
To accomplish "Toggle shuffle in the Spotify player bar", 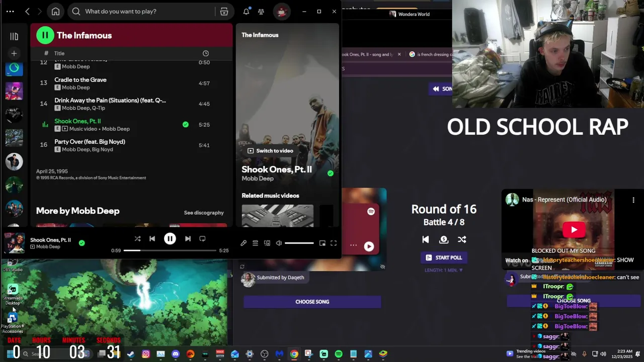I will point(137,239).
